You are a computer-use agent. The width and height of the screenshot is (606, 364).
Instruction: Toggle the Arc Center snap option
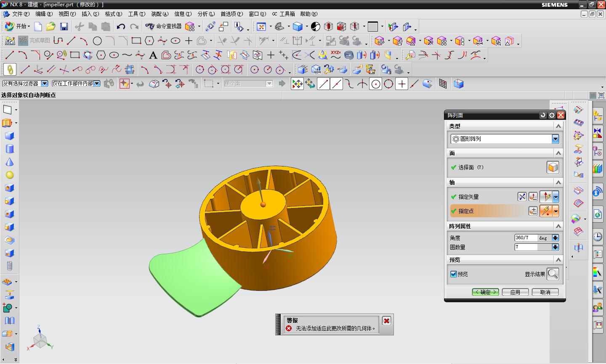[x=376, y=84]
